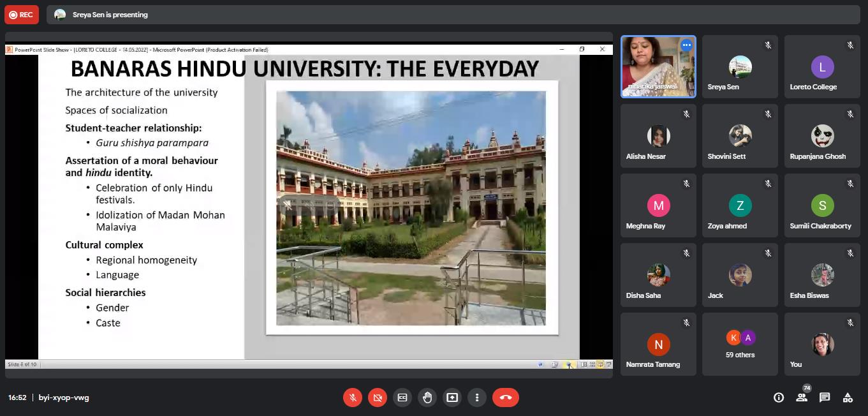Screen dimensions: 868x416
Task: Click the REC recording indicator
Action: click(21, 15)
